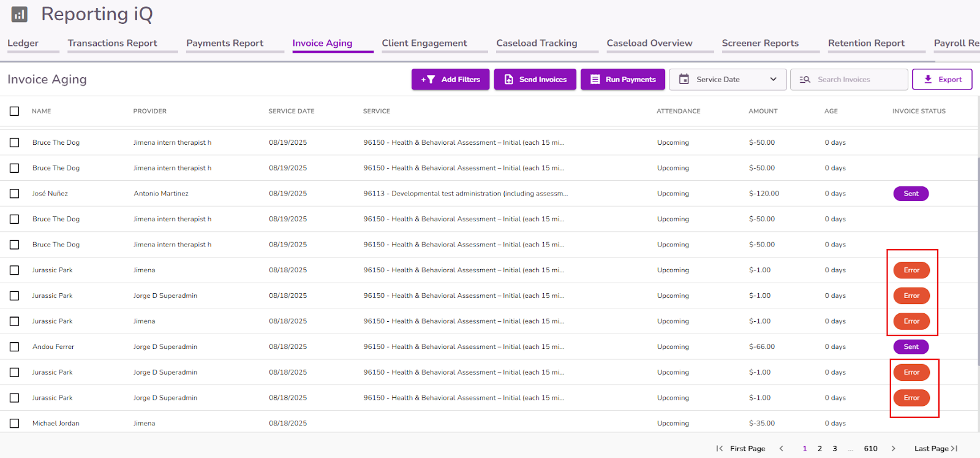Click the 96113 Developmental test service text

(x=466, y=194)
